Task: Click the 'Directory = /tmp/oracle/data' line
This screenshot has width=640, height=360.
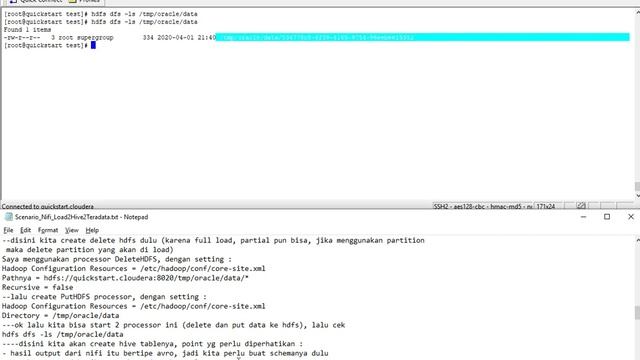Action: coord(60,316)
